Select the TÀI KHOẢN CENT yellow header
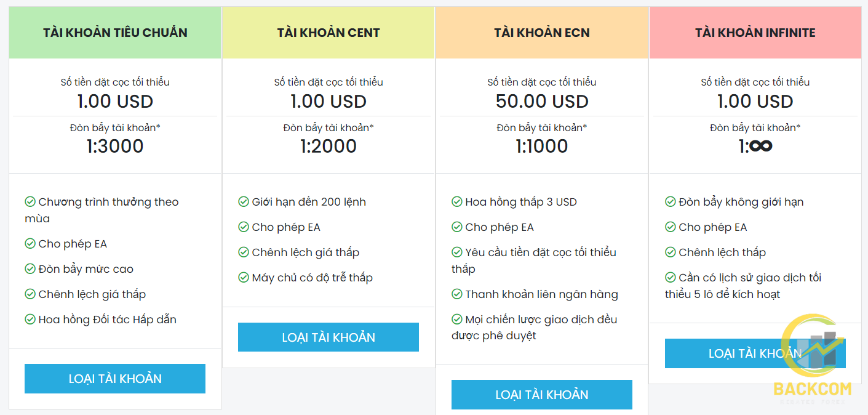The height and width of the screenshot is (415, 868). tap(328, 33)
